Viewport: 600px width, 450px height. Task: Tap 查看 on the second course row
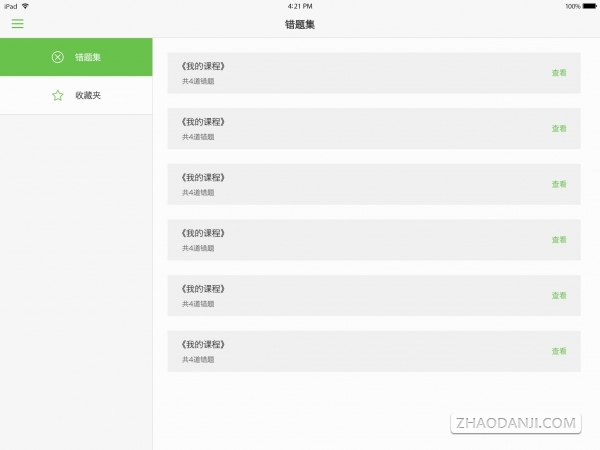(559, 129)
